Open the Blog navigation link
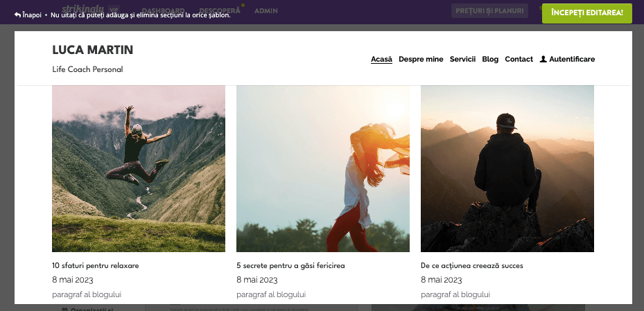 pos(490,59)
